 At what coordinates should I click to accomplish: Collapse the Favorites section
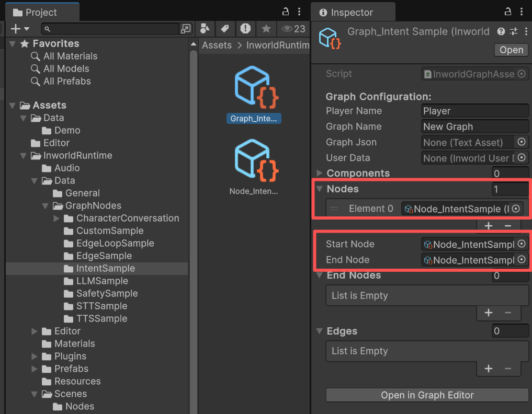point(13,44)
